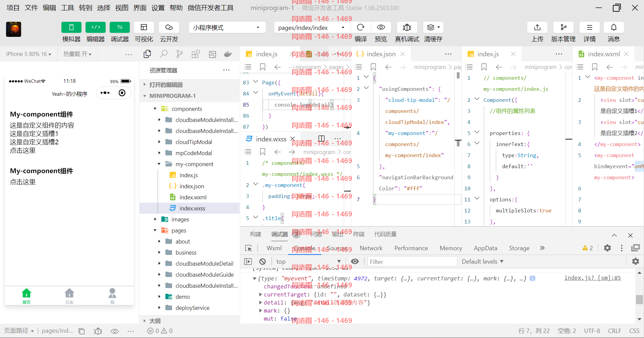Select the about folder under pages
The height and width of the screenshot is (338, 644).
coord(190,241)
